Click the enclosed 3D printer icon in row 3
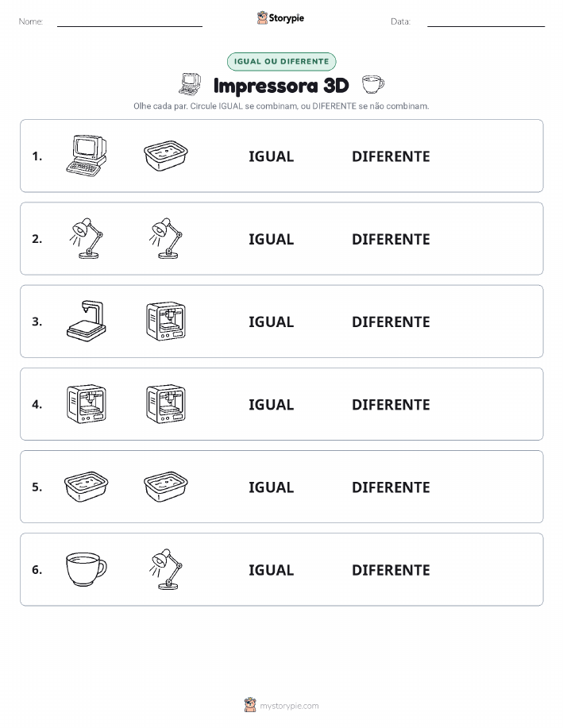 [166, 322]
